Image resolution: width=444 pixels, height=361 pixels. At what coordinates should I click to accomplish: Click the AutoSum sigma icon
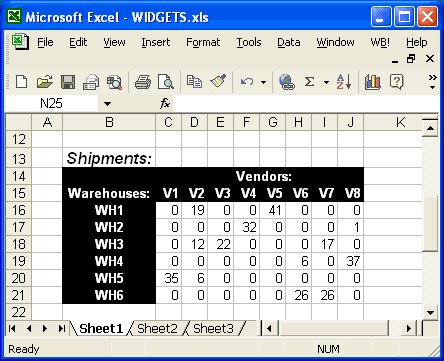(310, 82)
